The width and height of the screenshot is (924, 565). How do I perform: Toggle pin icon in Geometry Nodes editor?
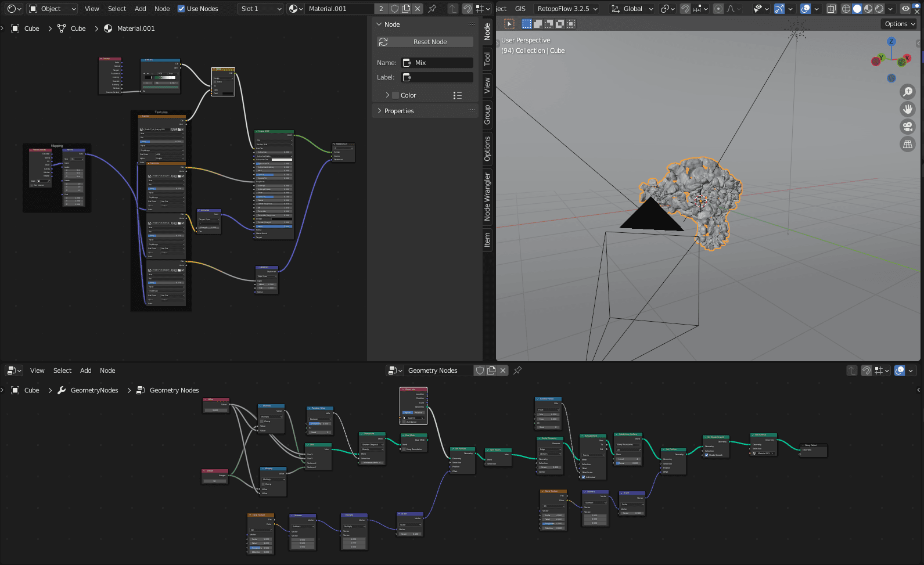[517, 370]
